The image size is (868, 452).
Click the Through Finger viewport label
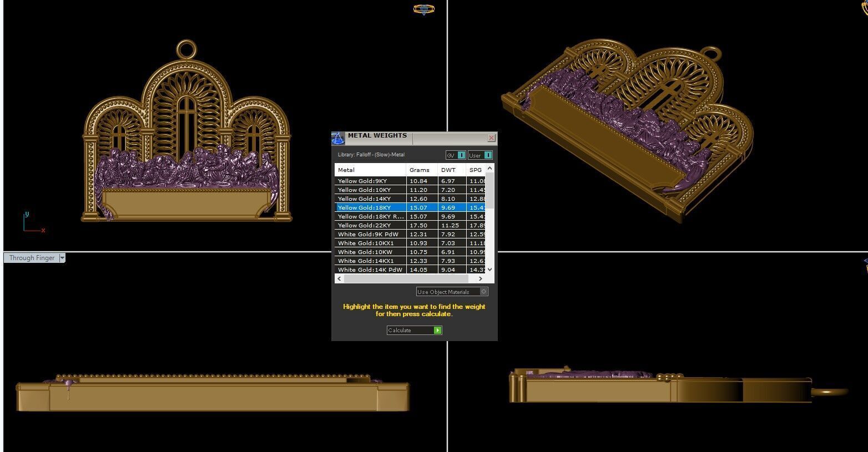[x=32, y=258]
